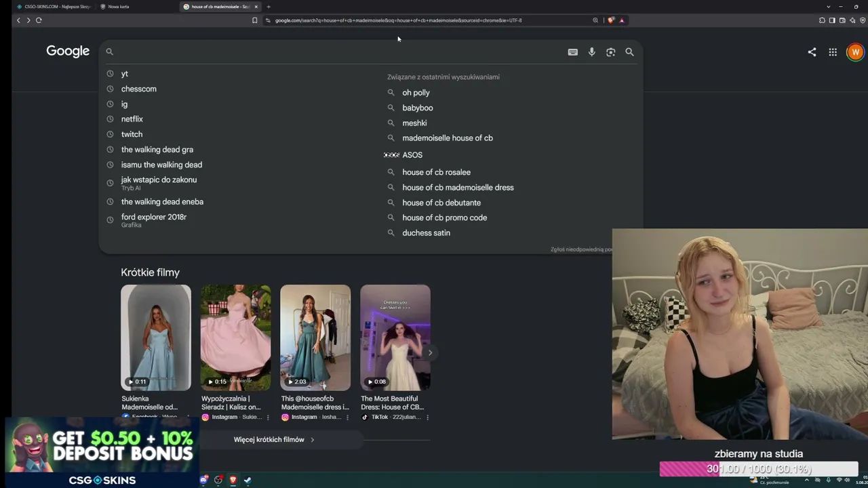The width and height of the screenshot is (868, 488).
Task: Click related search oh polly
Action: tap(416, 93)
